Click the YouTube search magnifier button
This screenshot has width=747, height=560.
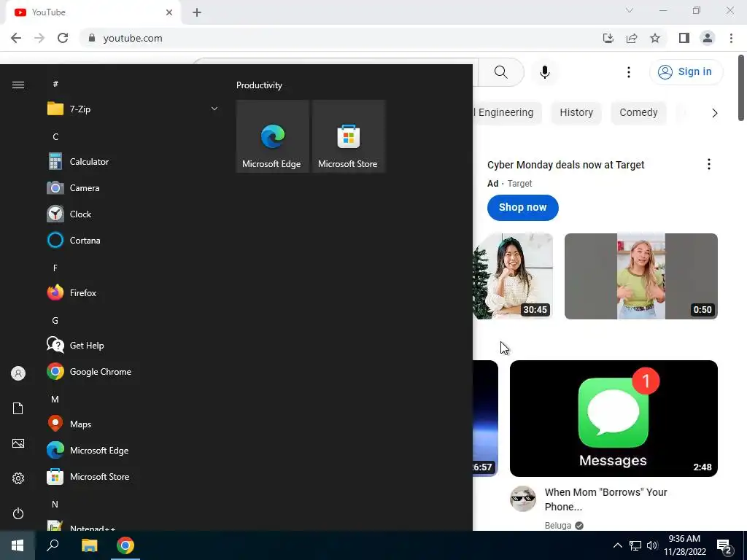[x=500, y=72]
